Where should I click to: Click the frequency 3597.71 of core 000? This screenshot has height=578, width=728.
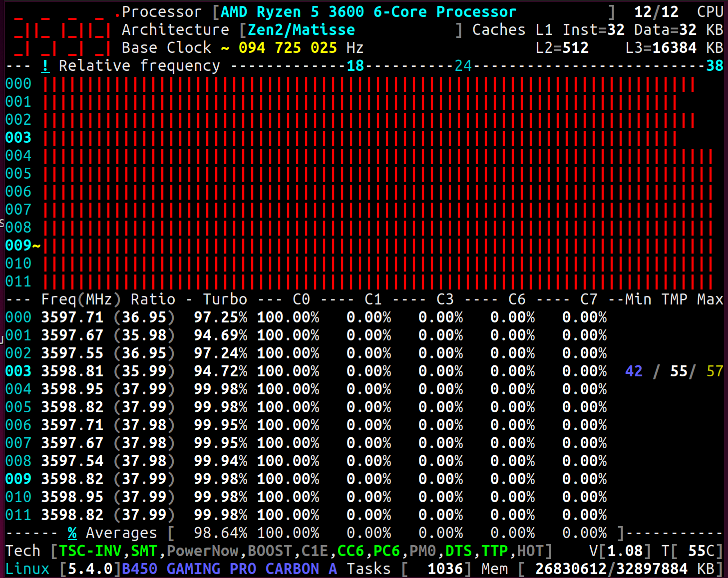click(72, 317)
